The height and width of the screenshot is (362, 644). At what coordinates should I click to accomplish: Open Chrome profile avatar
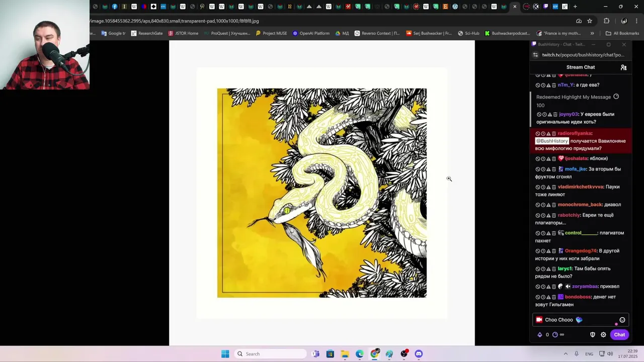pos(624,21)
